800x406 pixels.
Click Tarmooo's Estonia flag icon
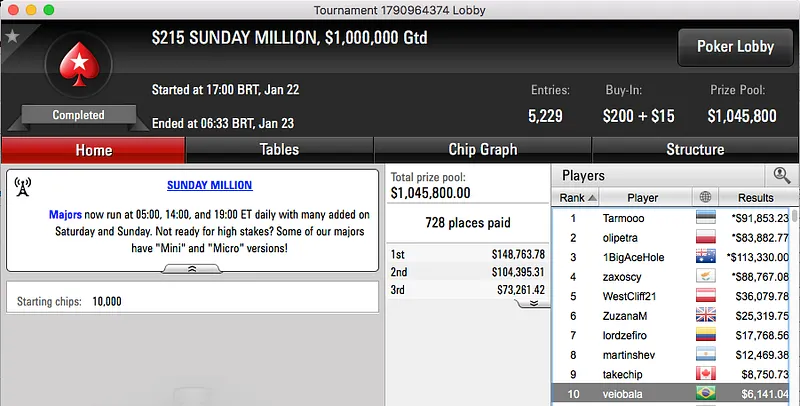(x=707, y=217)
